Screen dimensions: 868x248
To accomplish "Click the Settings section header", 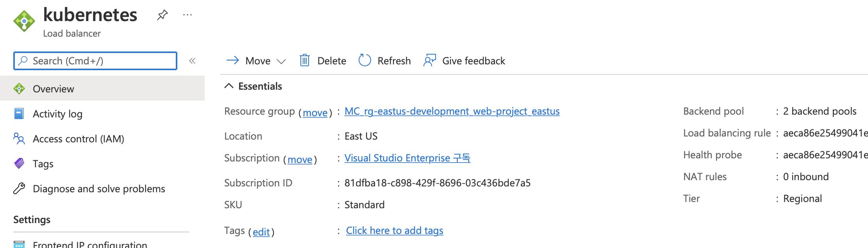I will [x=32, y=220].
